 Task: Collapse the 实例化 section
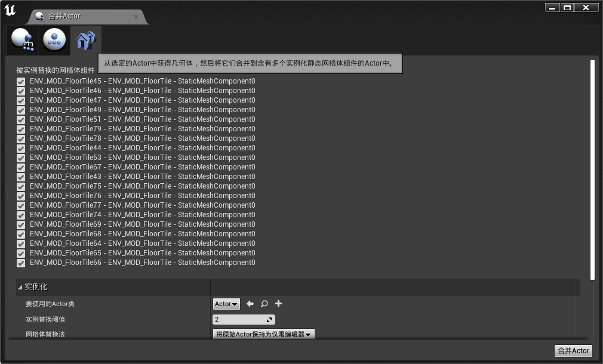(20, 286)
